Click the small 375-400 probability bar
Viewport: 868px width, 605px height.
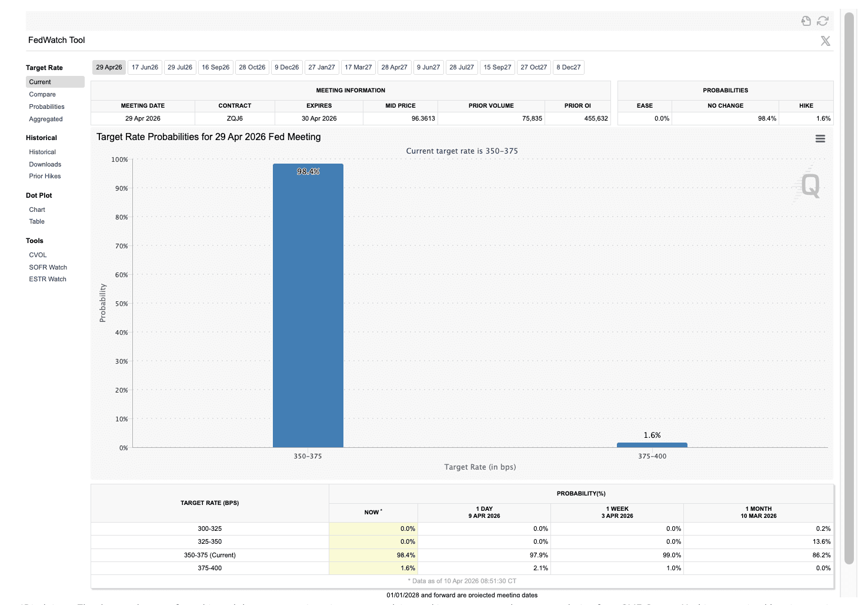click(x=652, y=445)
